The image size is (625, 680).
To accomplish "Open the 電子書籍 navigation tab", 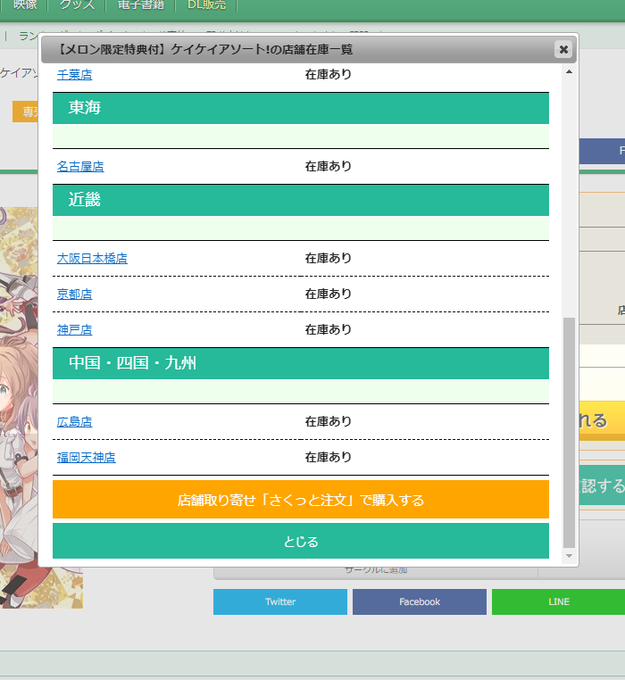I will (141, 5).
